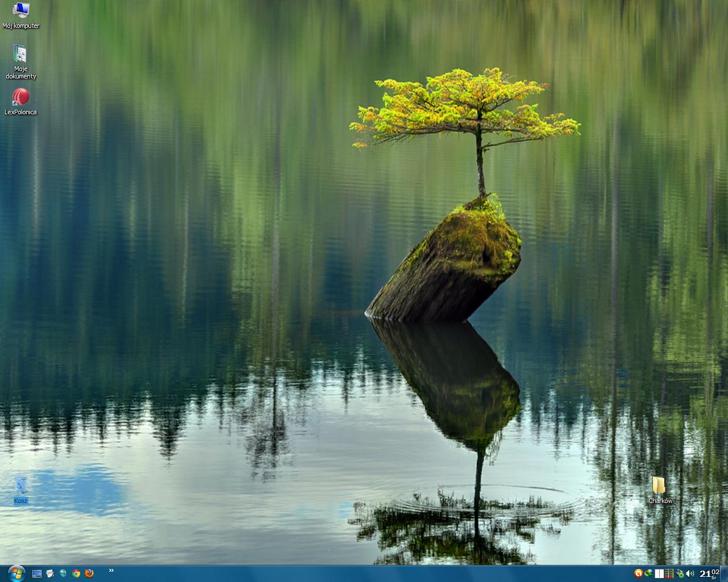
Task: Select the Kosz recycle bin icon
Action: pyautogui.click(x=21, y=487)
